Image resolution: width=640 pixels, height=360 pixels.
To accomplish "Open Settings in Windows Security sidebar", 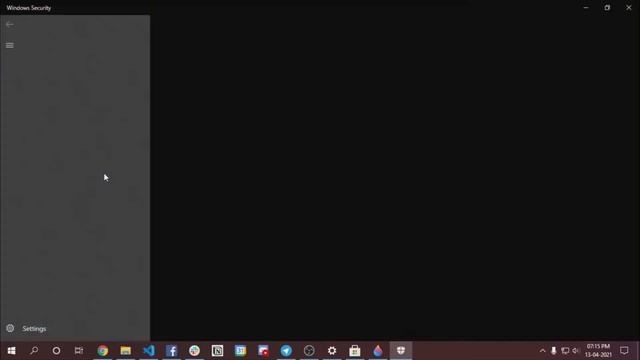I will click(x=75, y=329).
